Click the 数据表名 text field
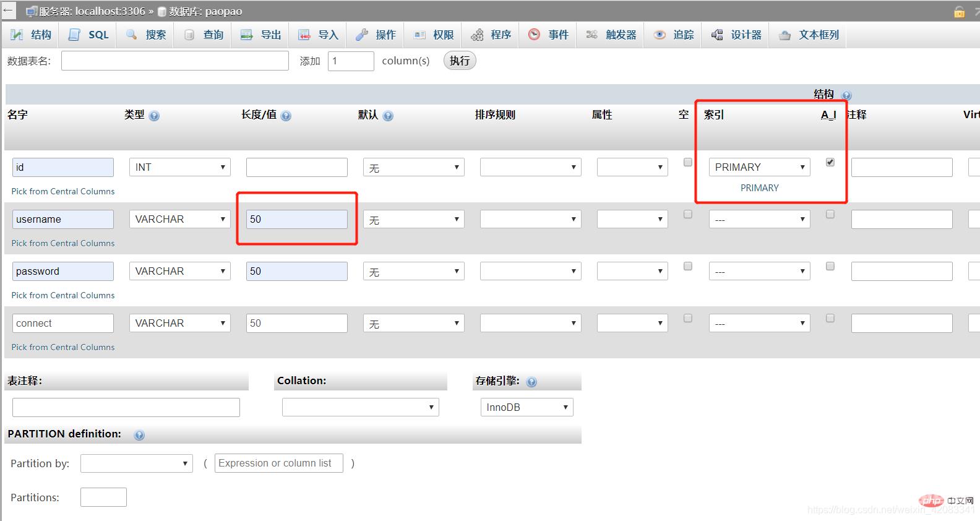This screenshot has width=980, height=521. pos(174,61)
